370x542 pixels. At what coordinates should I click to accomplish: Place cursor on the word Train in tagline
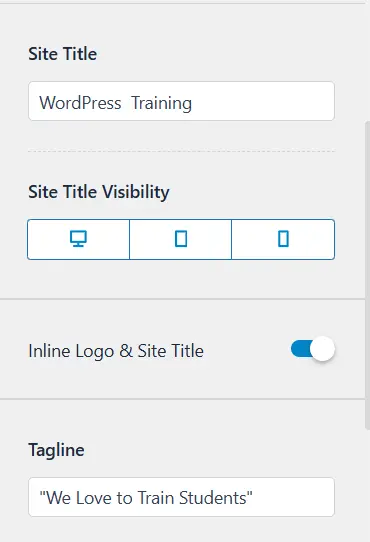point(155,498)
